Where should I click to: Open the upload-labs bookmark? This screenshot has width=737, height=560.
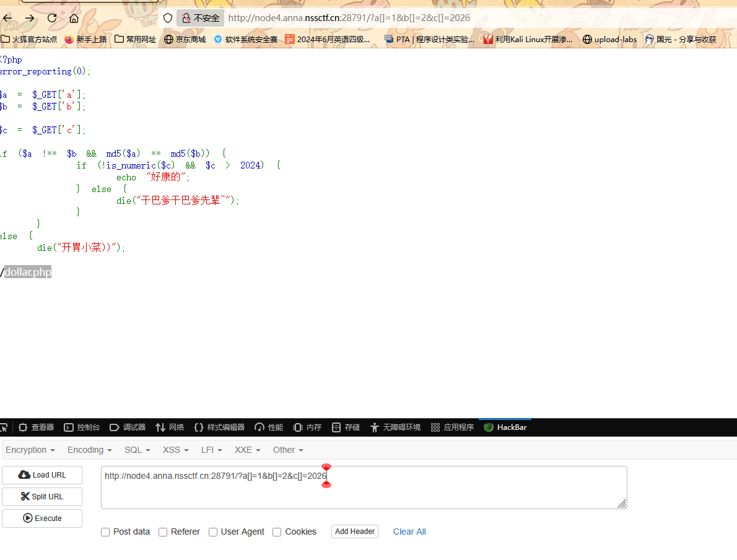609,39
